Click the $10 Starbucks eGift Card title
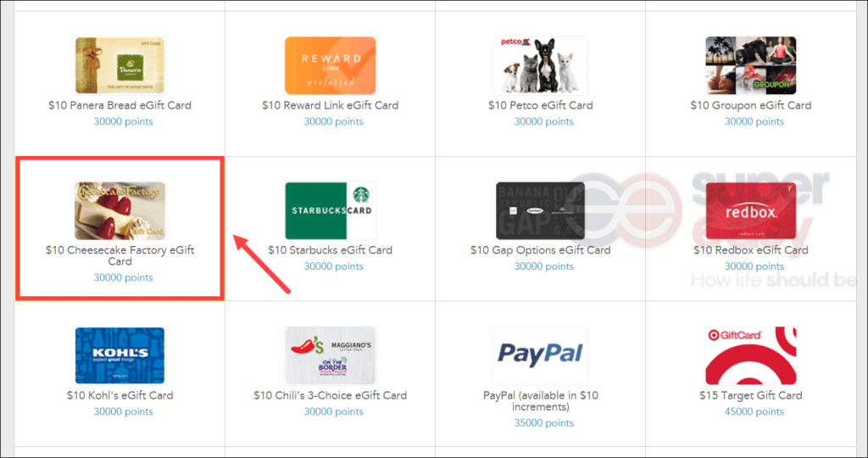The image size is (868, 458). click(x=331, y=250)
